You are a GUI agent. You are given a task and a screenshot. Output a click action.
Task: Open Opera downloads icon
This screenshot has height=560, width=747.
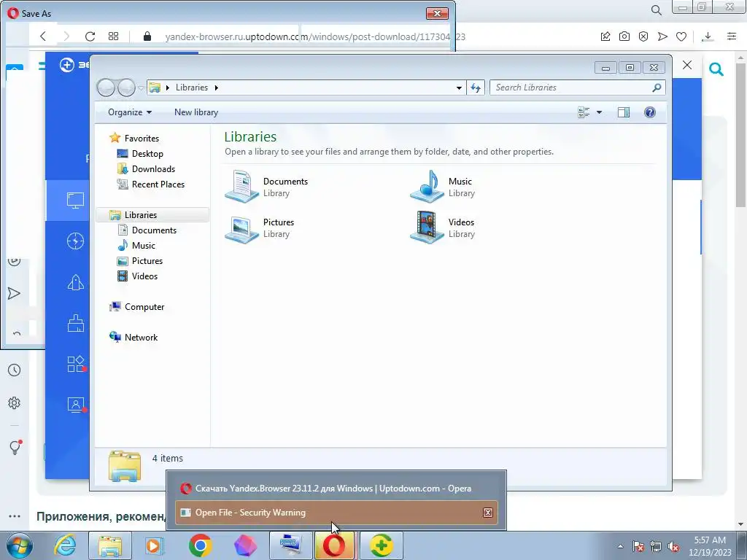tap(708, 36)
